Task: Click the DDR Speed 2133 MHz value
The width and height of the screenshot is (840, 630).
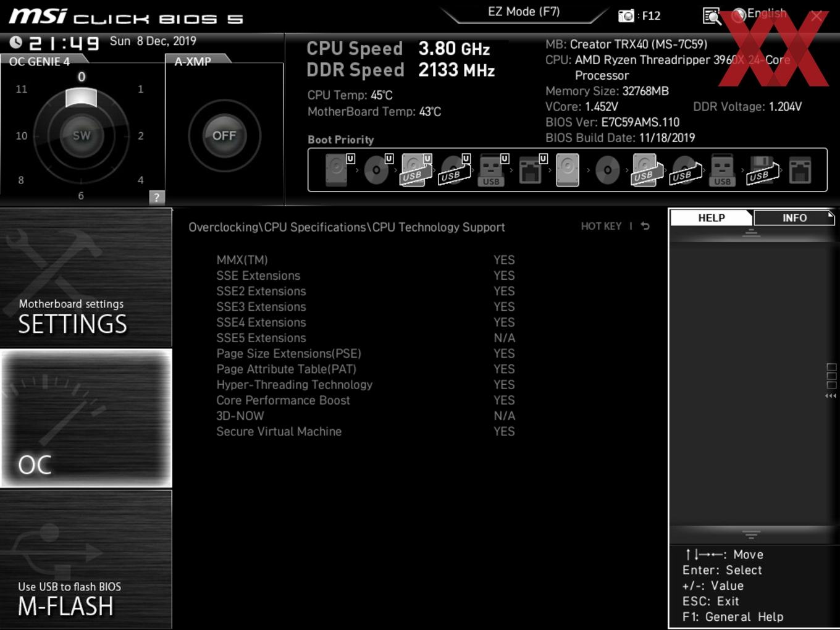Action: coord(456,70)
